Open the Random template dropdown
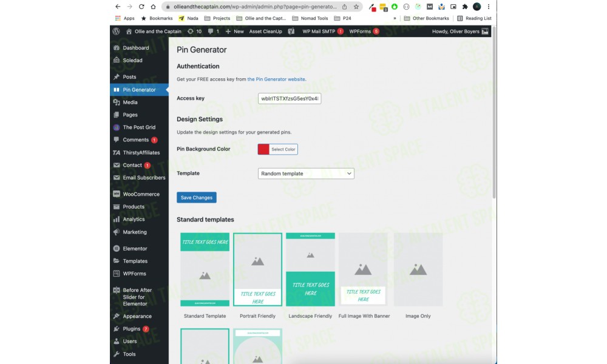This screenshot has height=364, width=607. tap(306, 174)
